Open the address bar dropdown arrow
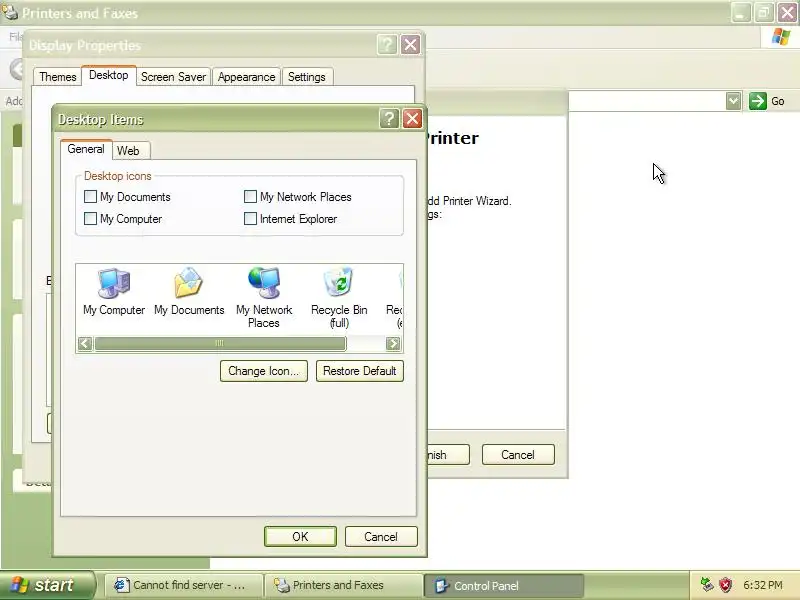The width and height of the screenshot is (800, 600). pyautogui.click(x=733, y=101)
